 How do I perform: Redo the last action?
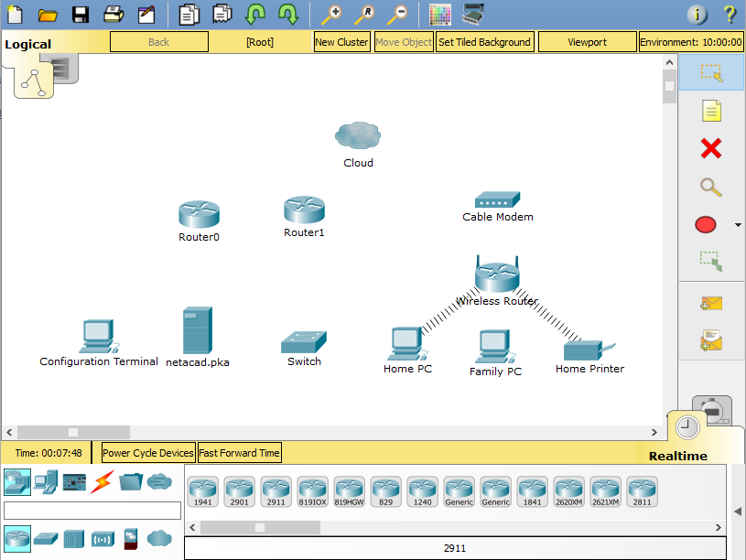[288, 15]
